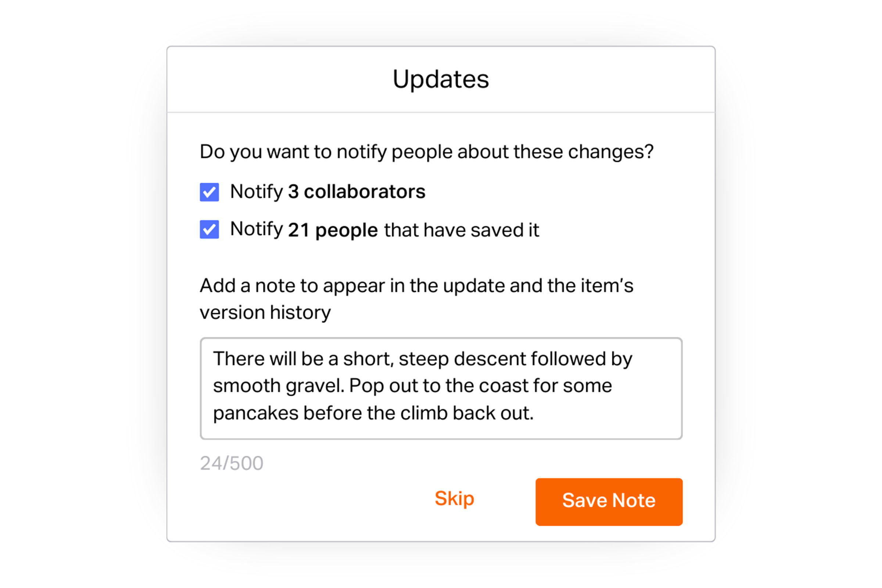Click empty space right of note's last line

[607, 413]
